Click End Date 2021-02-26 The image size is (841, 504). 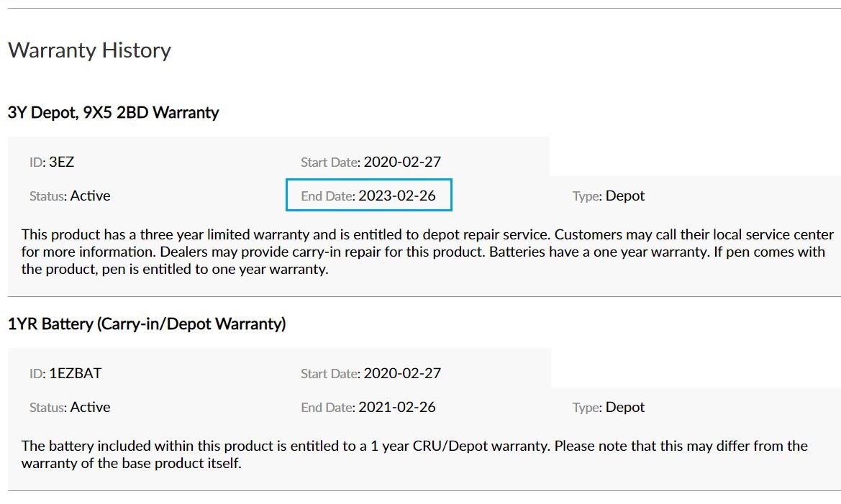368,407
